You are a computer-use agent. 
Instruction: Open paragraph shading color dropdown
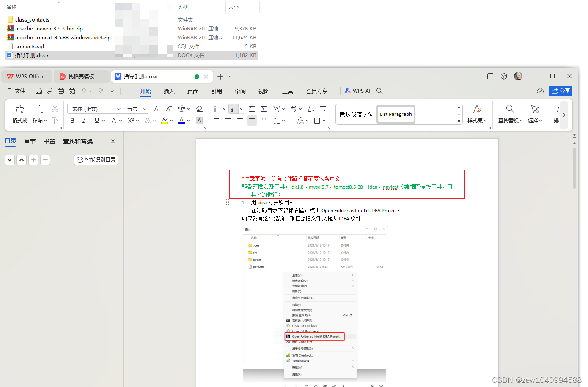(x=307, y=121)
